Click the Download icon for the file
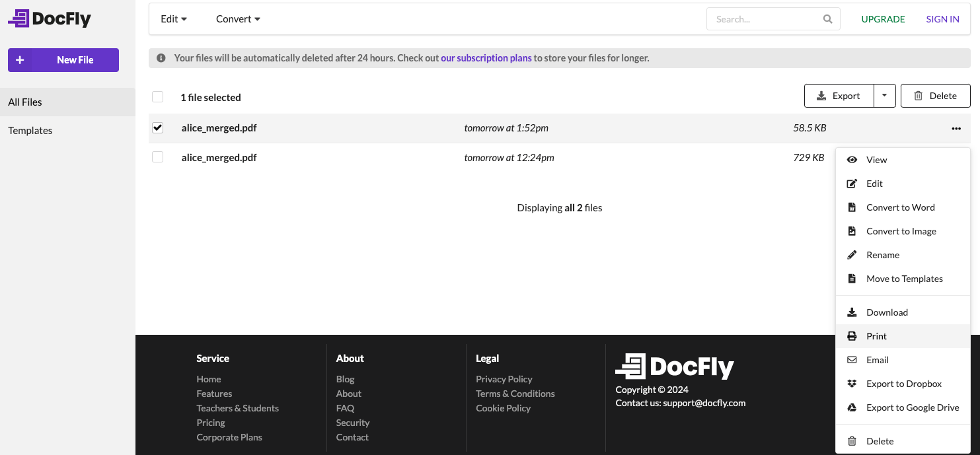Image resolution: width=980 pixels, height=455 pixels. click(852, 312)
